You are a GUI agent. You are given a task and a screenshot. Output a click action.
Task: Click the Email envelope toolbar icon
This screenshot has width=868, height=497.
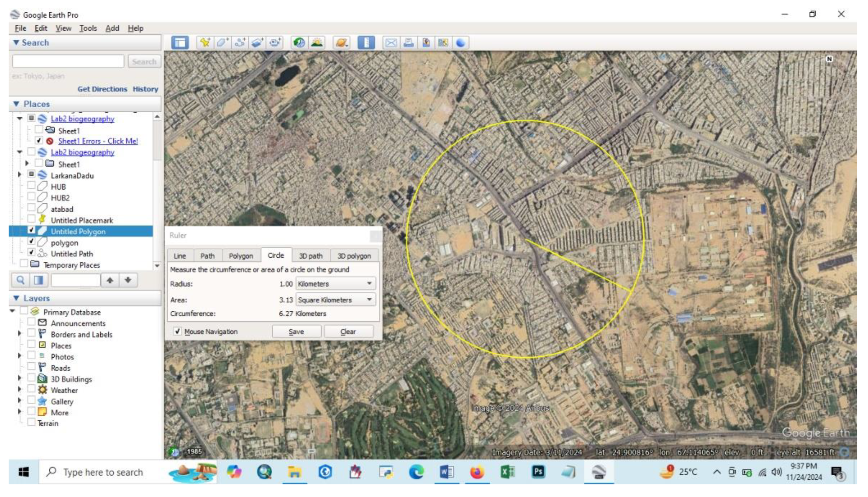click(391, 43)
